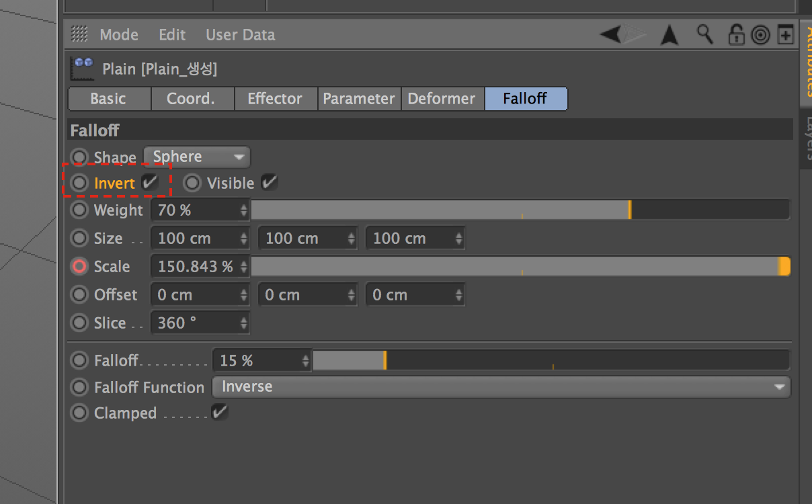Switch to the Parameter tab

point(359,99)
